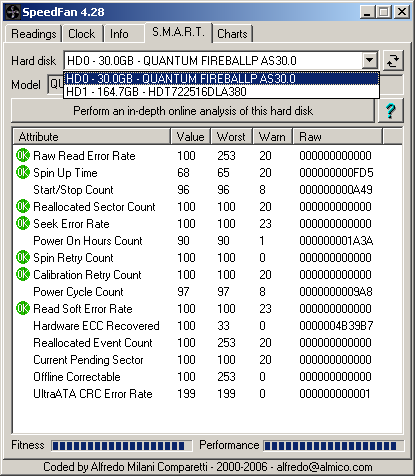The image size is (415, 476).
Task: Click raw value 000000001A3A
Action: pos(336,241)
